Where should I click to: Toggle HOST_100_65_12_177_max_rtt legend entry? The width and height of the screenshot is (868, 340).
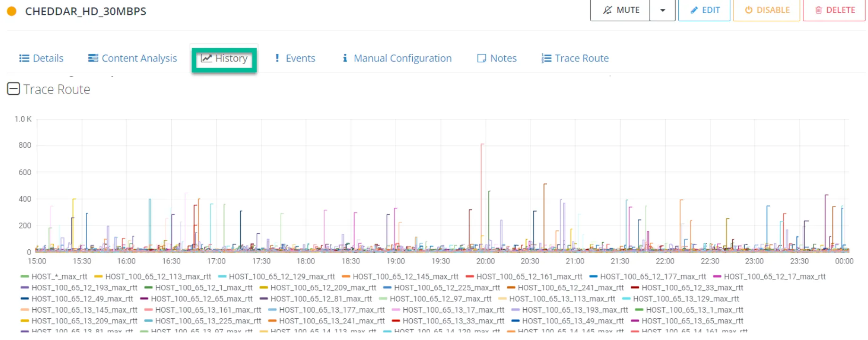pos(648,277)
